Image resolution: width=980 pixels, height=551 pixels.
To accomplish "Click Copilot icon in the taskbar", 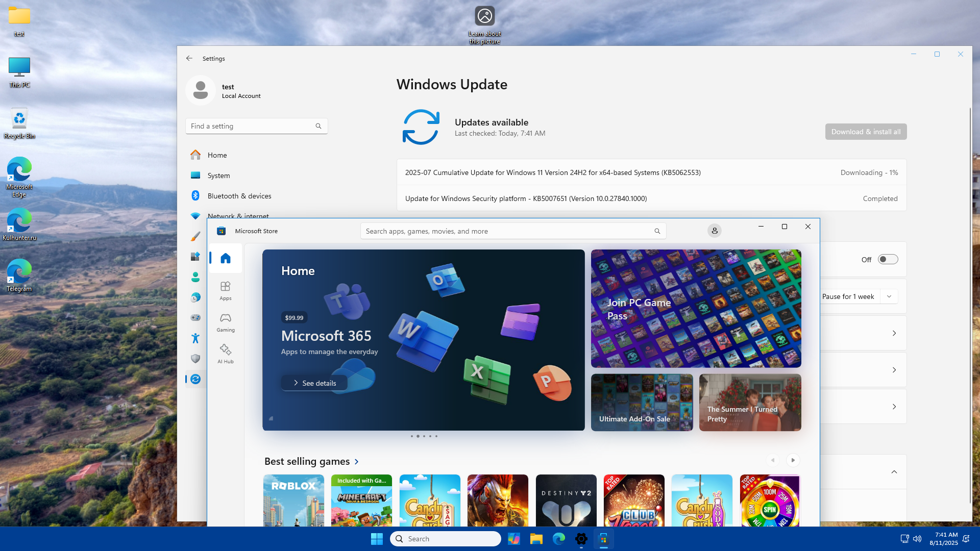I will tap(513, 539).
